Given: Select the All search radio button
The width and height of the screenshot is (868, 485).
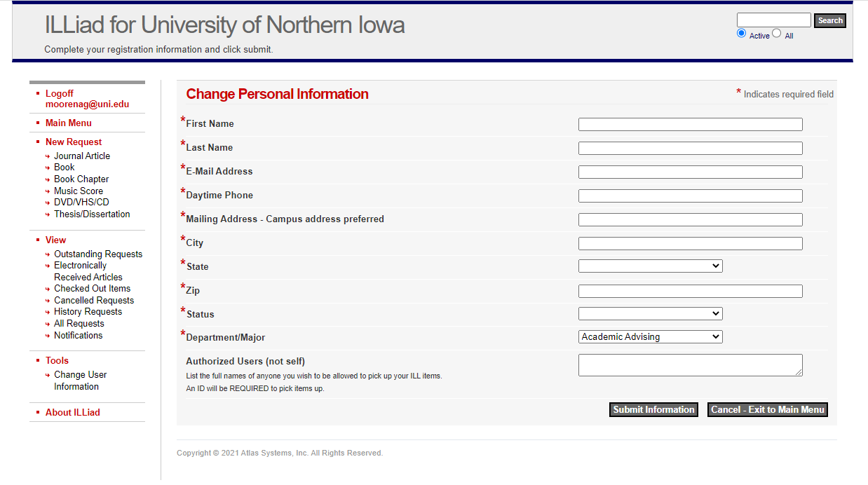Looking at the screenshot, I should tap(777, 34).
